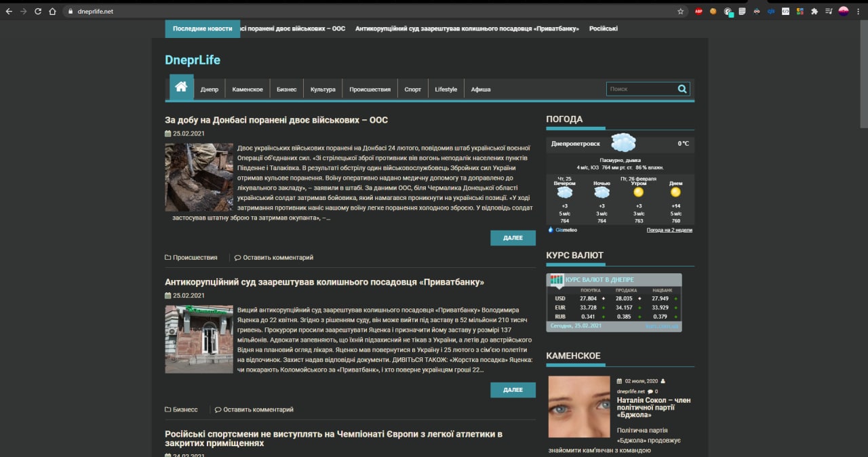868x457 pixels.
Task: Click Оставить комментарий under the Donbas article
Action: [278, 258]
